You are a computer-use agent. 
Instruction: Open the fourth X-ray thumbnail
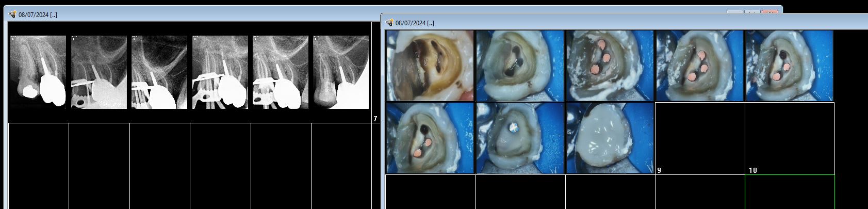(x=220, y=72)
